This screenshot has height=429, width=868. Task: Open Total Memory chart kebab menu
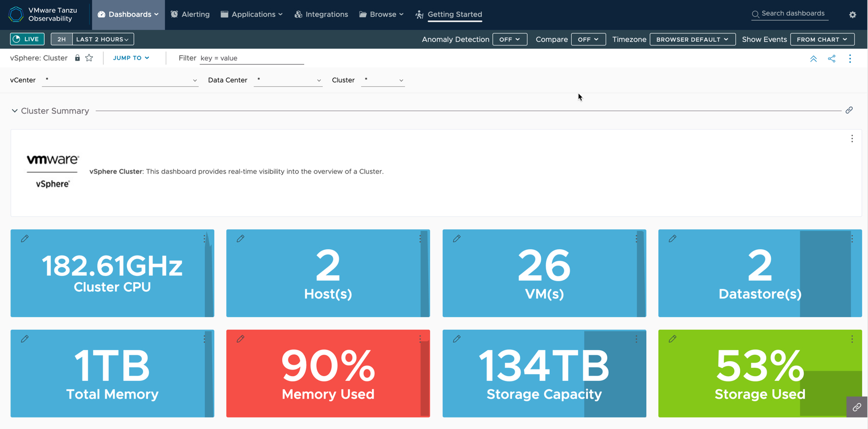(204, 339)
